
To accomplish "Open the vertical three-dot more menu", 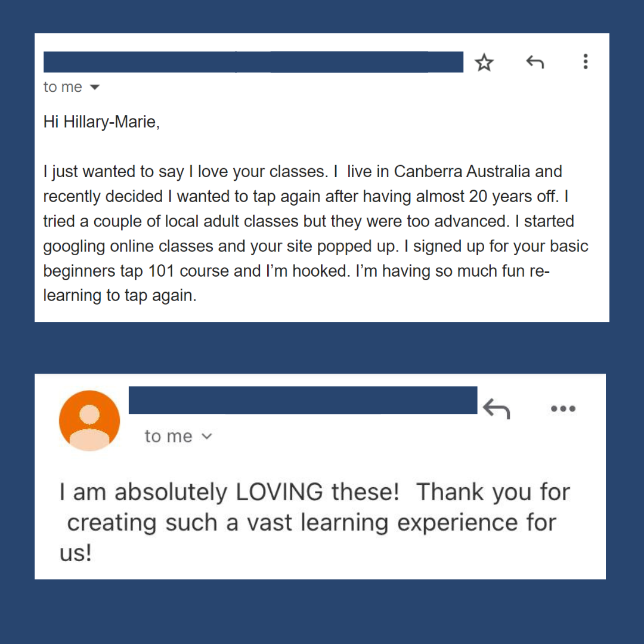I will coord(586,62).
